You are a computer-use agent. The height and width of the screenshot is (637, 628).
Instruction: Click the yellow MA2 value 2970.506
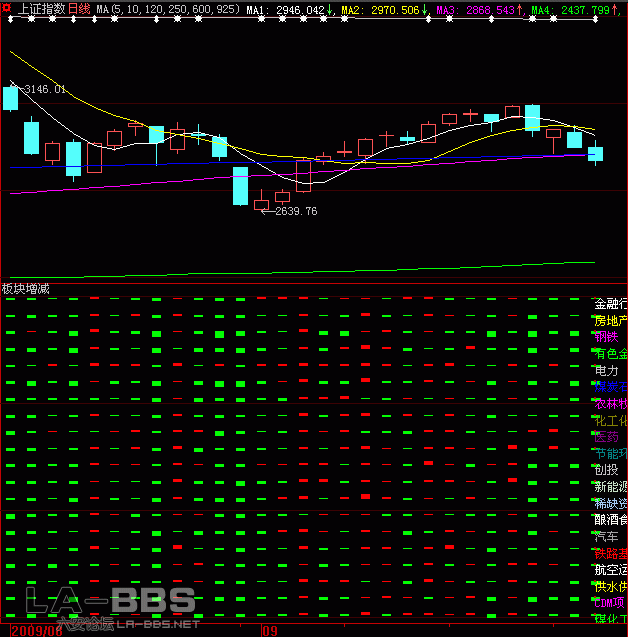pyautogui.click(x=392, y=10)
